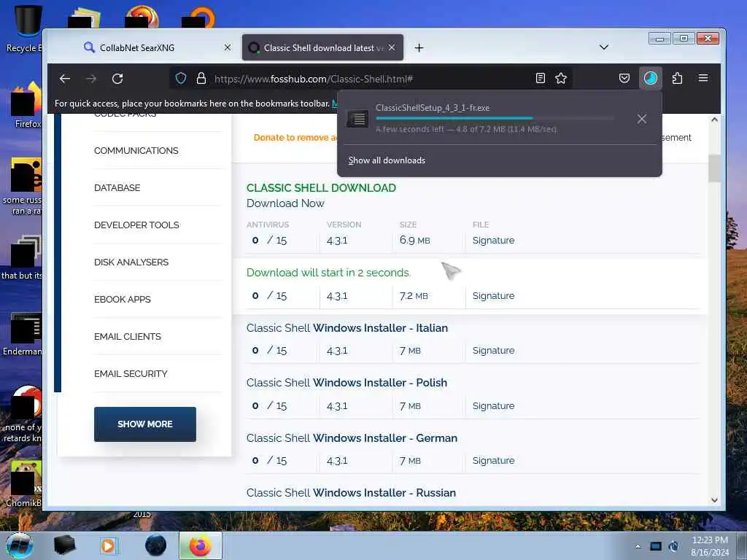Click the page scrollbar up arrow
Image resolution: width=747 pixels, height=560 pixels.
(714, 120)
